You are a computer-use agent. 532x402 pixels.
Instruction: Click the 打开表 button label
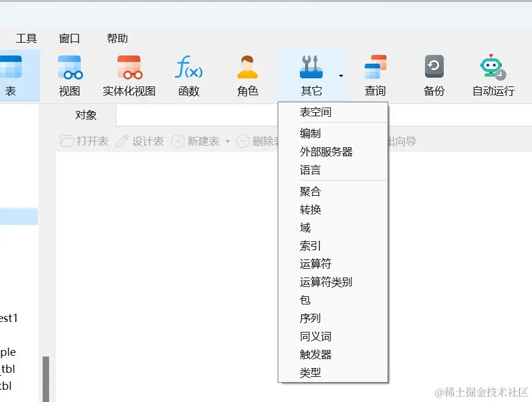[92, 141]
